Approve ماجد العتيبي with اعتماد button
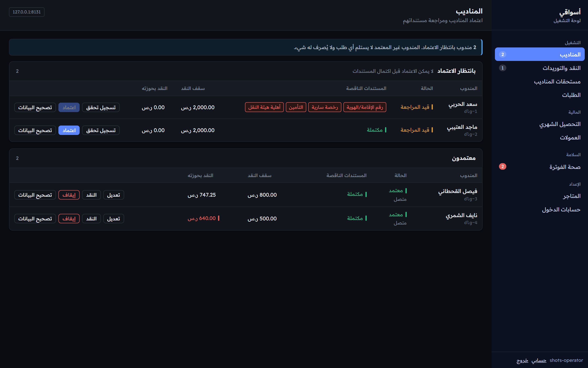The width and height of the screenshot is (588, 368). [69, 130]
